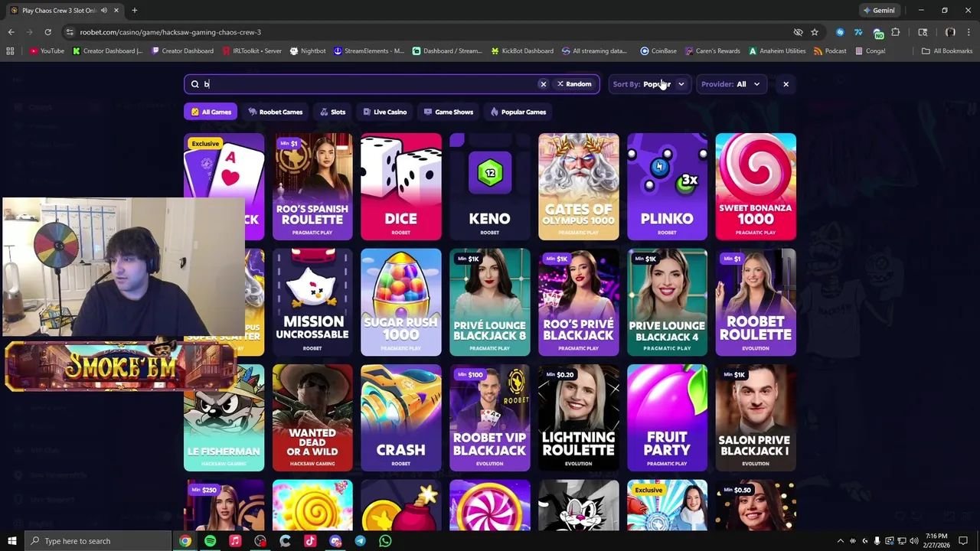Image resolution: width=980 pixels, height=551 pixels.
Task: Open the Anaheim Utilities bookmark
Action: click(777, 51)
